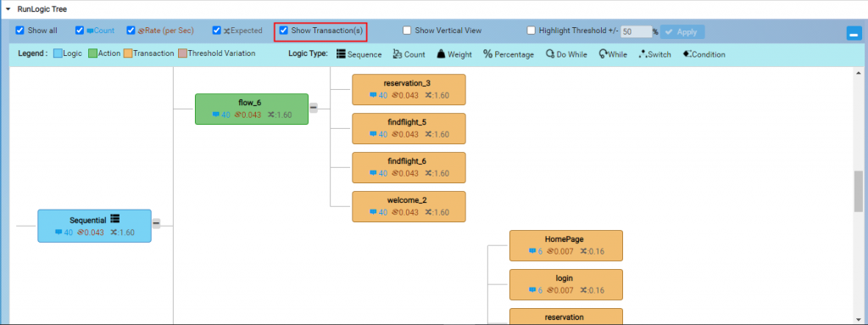
Task: Minimize panel with blue minus button
Action: (x=854, y=33)
